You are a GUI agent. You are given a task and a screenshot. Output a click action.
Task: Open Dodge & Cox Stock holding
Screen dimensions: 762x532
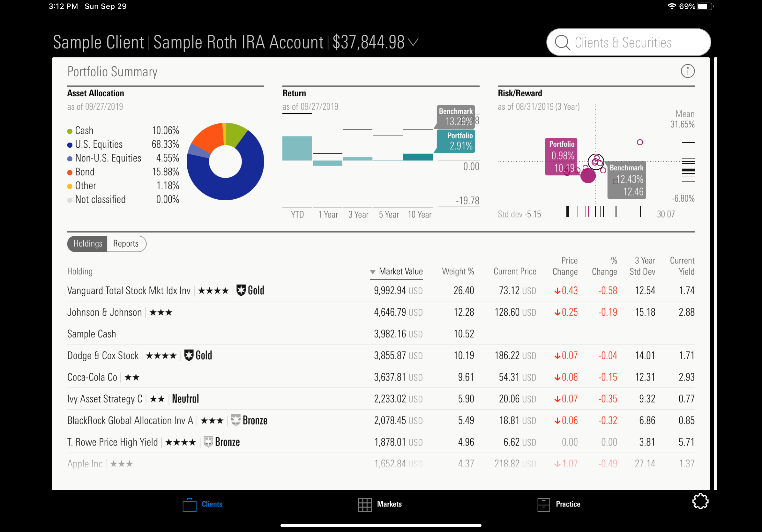(103, 356)
